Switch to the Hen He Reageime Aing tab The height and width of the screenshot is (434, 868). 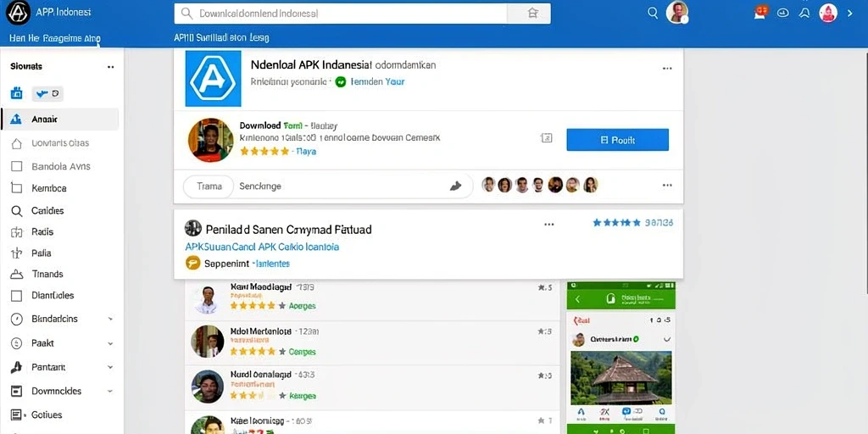pos(55,38)
